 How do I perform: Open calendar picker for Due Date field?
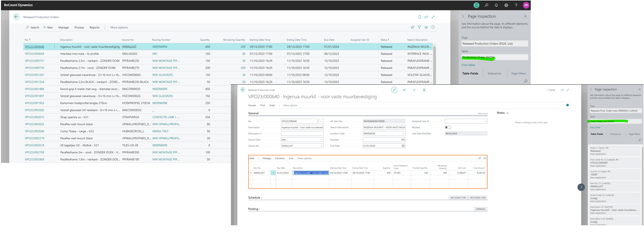(404, 146)
